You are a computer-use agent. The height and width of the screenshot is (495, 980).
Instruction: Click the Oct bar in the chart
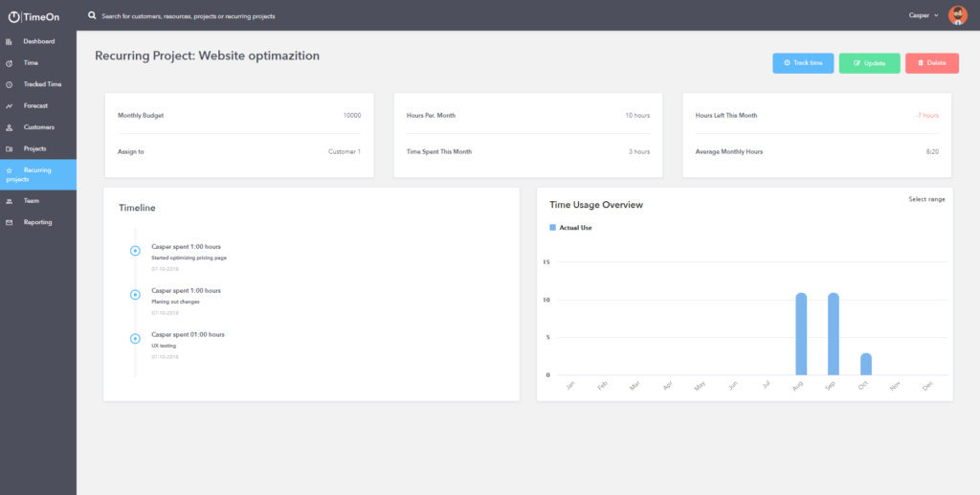pos(865,365)
